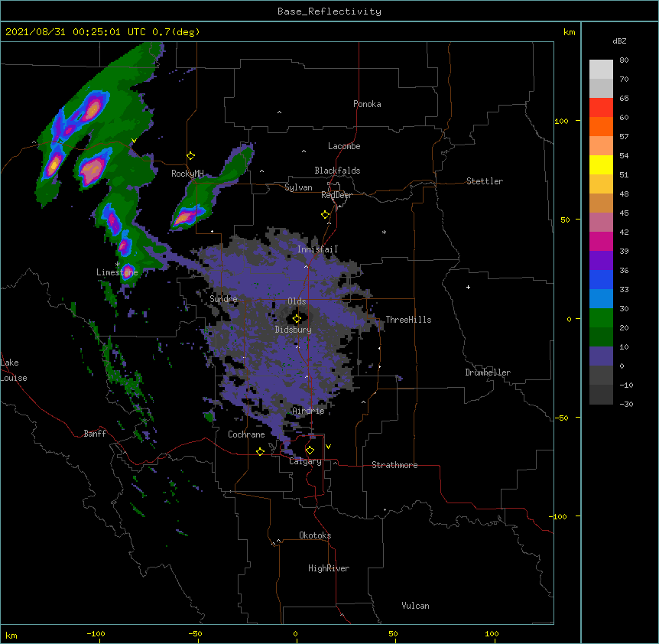Screen dimensions: 659x644
Task: Click the yellow diamond marker beside RockyMH
Action: pyautogui.click(x=191, y=156)
